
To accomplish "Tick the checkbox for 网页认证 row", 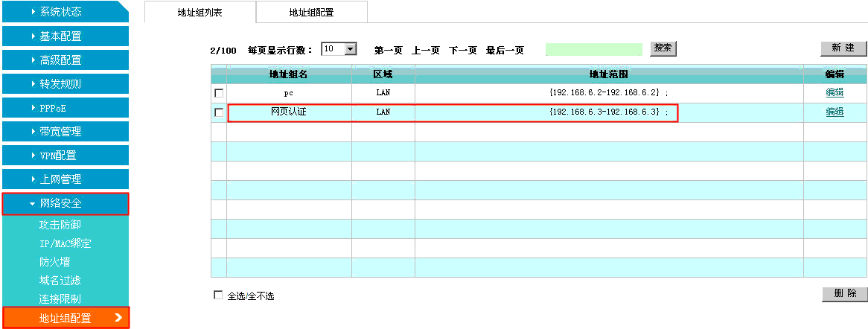I will 219,112.
